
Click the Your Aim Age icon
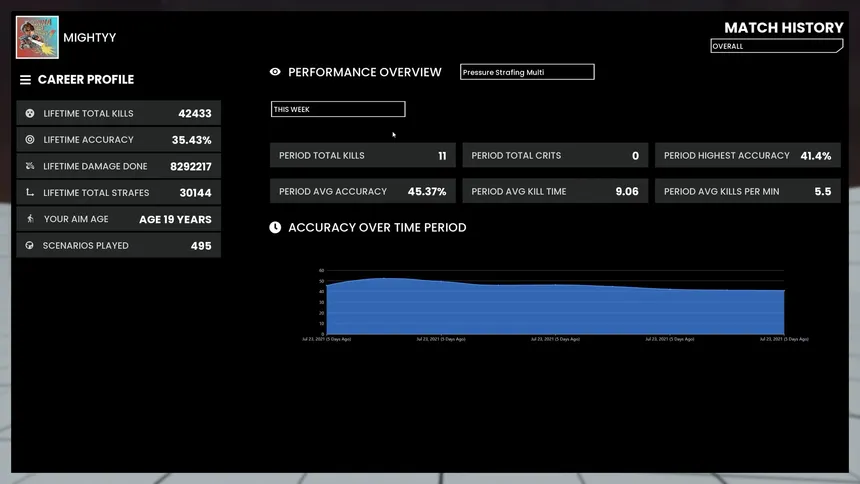click(30, 218)
